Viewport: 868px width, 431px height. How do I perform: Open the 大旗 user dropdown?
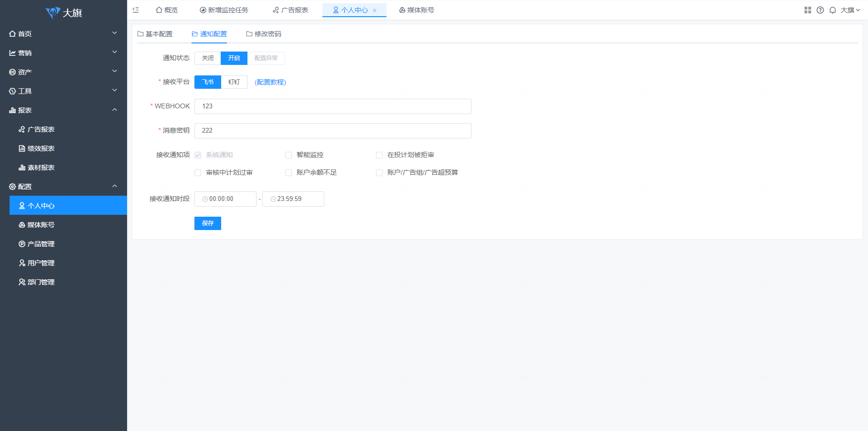click(850, 10)
